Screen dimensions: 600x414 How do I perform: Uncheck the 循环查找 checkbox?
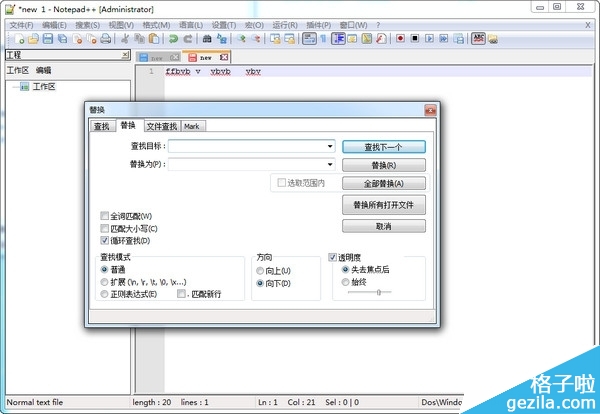[x=105, y=241]
